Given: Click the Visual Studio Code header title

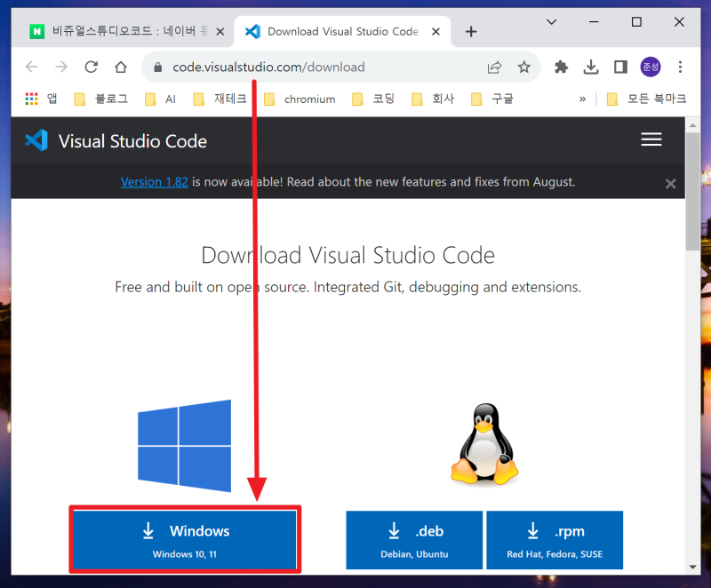Looking at the screenshot, I should pyautogui.click(x=132, y=141).
